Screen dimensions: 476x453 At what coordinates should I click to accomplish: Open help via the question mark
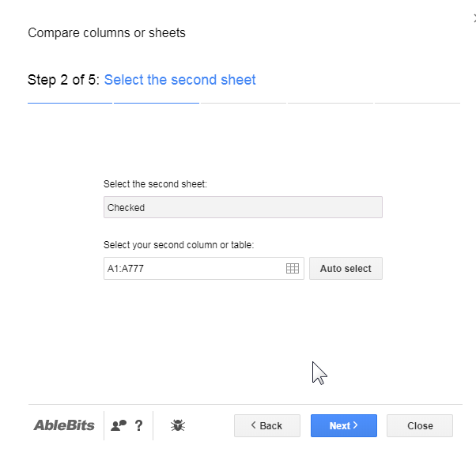[139, 425]
